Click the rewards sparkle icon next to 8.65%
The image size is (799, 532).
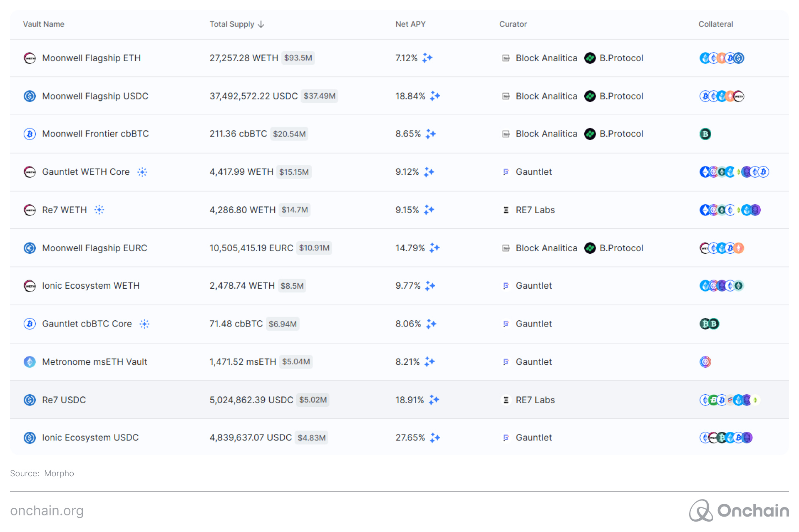click(x=431, y=134)
